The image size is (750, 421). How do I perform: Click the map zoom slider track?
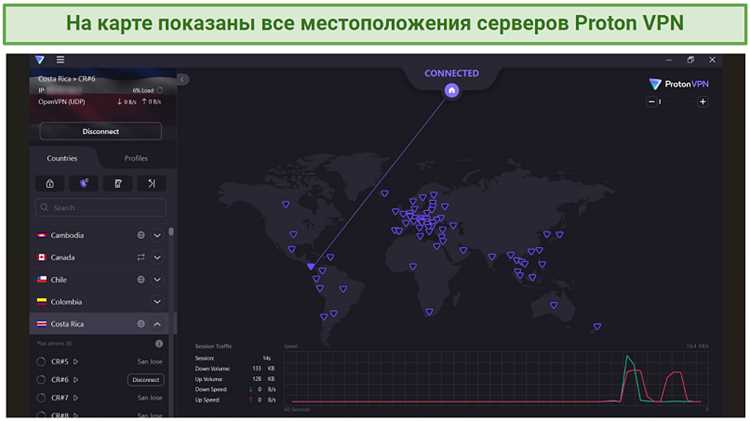point(678,101)
